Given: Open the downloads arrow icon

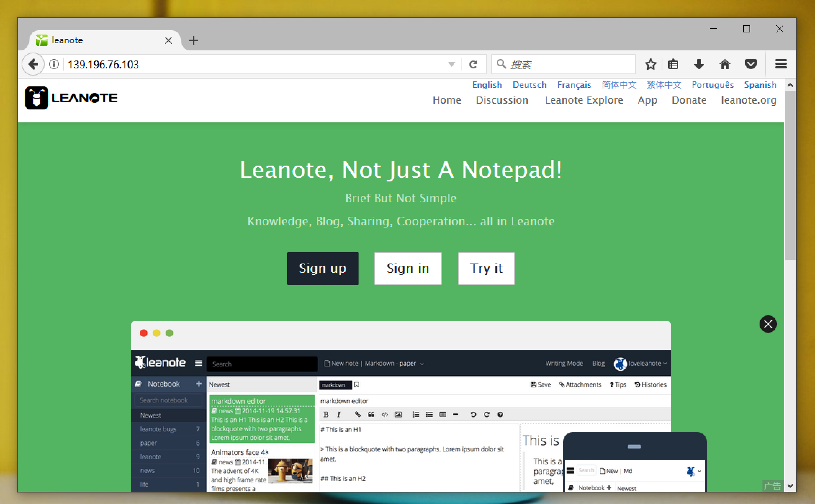Looking at the screenshot, I should 699,64.
